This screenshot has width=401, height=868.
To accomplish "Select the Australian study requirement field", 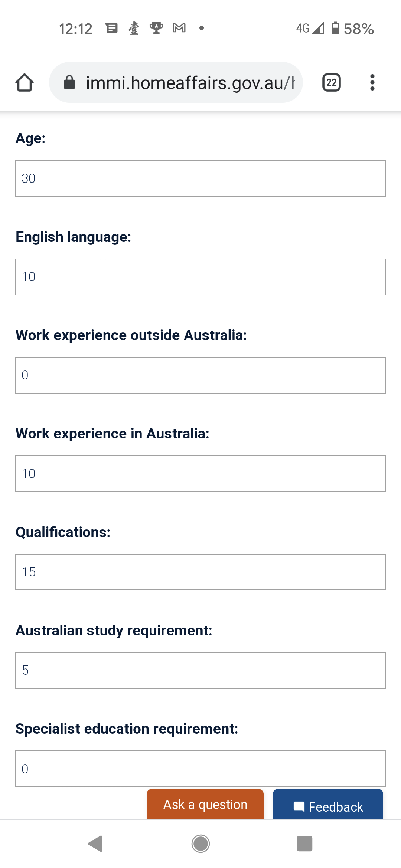I will click(200, 671).
